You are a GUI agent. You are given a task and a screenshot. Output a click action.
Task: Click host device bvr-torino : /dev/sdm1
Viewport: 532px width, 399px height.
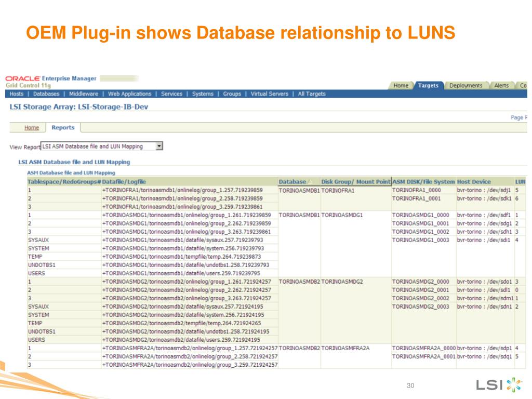click(486, 298)
